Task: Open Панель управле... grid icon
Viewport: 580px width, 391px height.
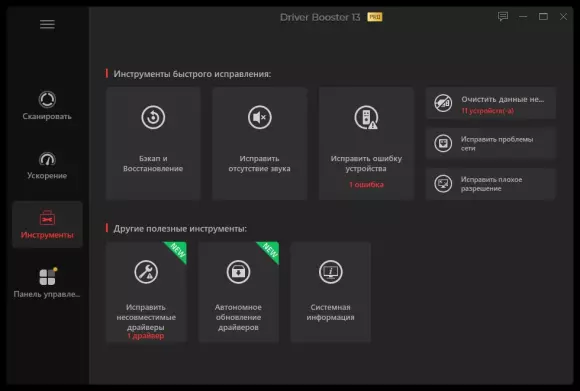Action: tap(48, 276)
